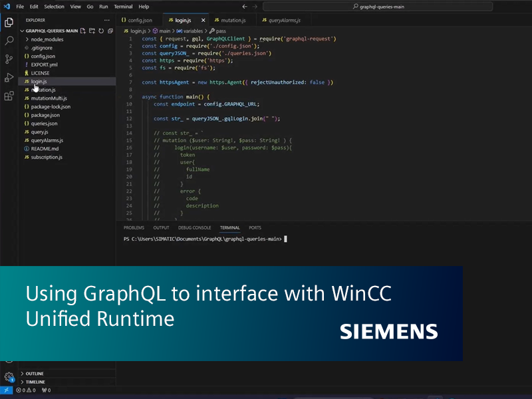Click the New File icon in Explorer

(82, 31)
